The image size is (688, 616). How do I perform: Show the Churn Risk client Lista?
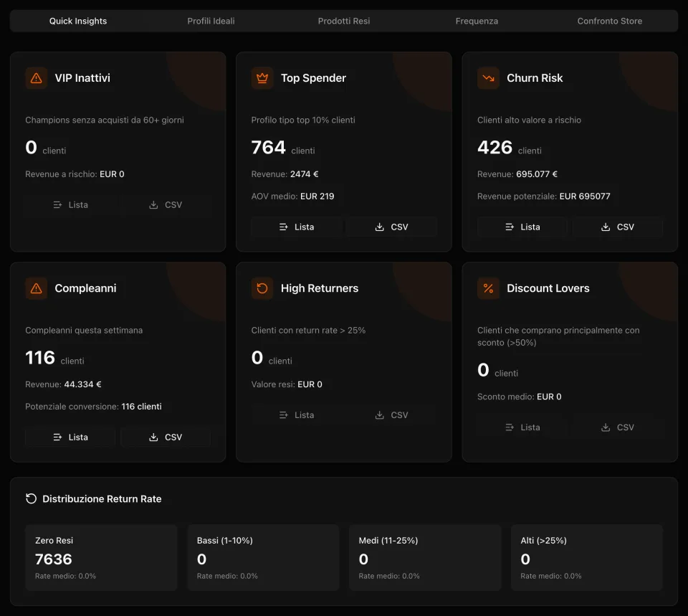(522, 227)
